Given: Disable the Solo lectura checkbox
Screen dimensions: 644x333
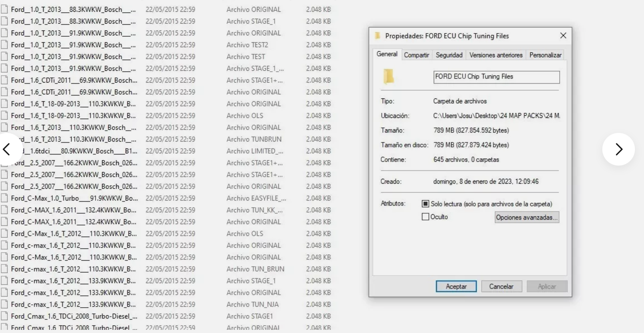Looking at the screenshot, I should [426, 203].
